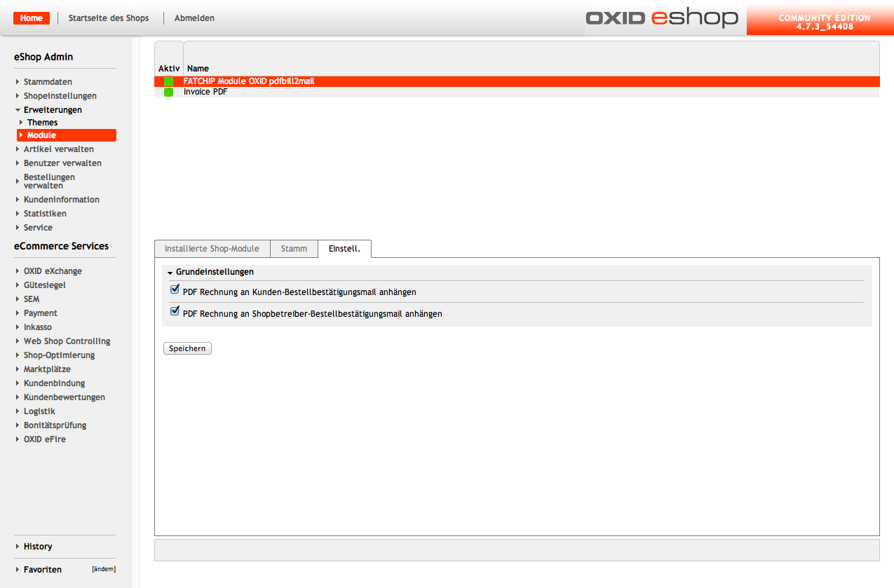Open the Installierte Shop-Module tab
Screen dimensions: 894x588
212,249
